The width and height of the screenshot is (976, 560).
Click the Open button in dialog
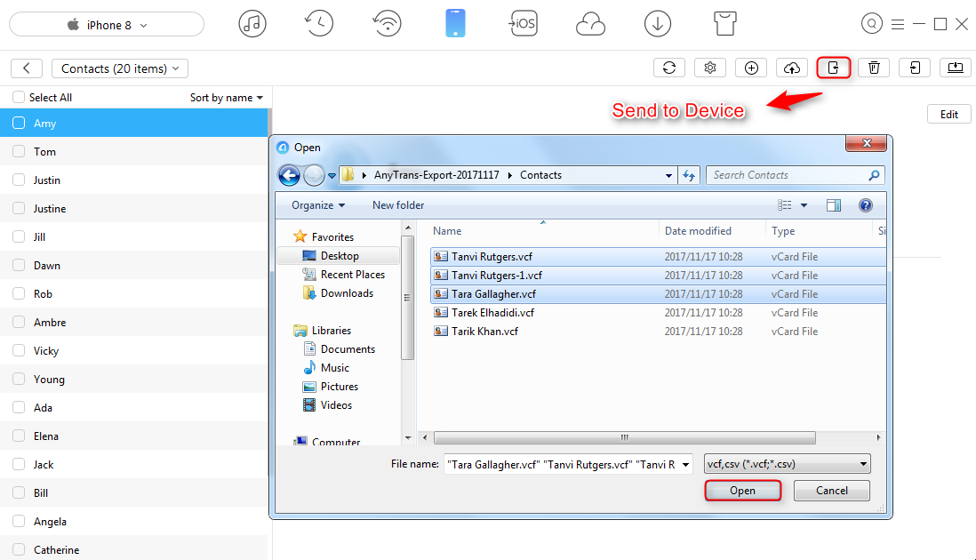point(742,491)
